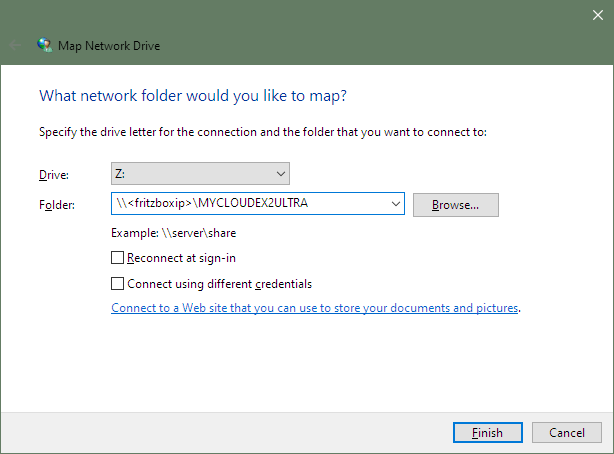The image size is (614, 454).
Task: Click the Finish button
Action: (x=488, y=432)
